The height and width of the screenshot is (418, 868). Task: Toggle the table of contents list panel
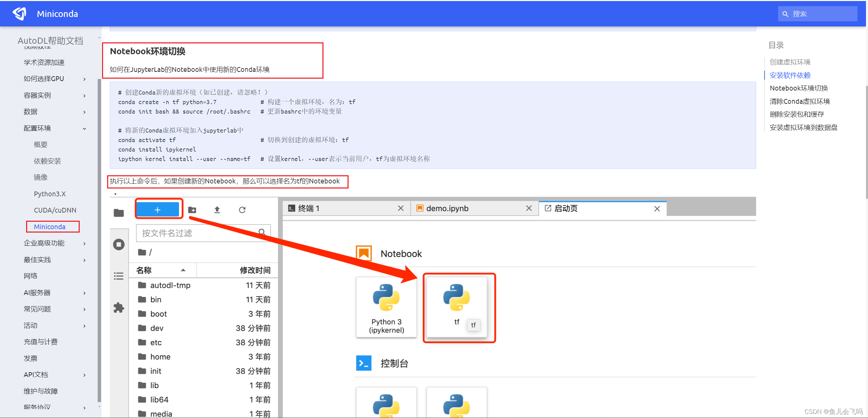119,276
